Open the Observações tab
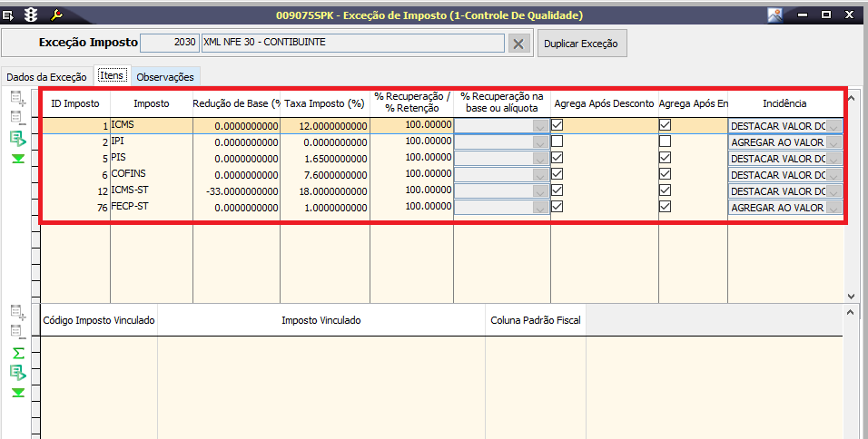This screenshot has height=439, width=868. click(164, 77)
